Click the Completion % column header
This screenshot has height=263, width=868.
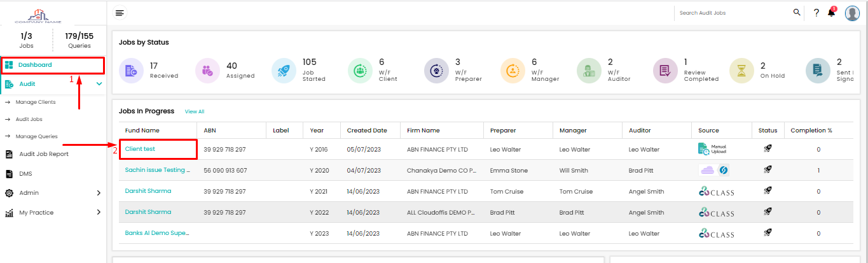pos(811,131)
